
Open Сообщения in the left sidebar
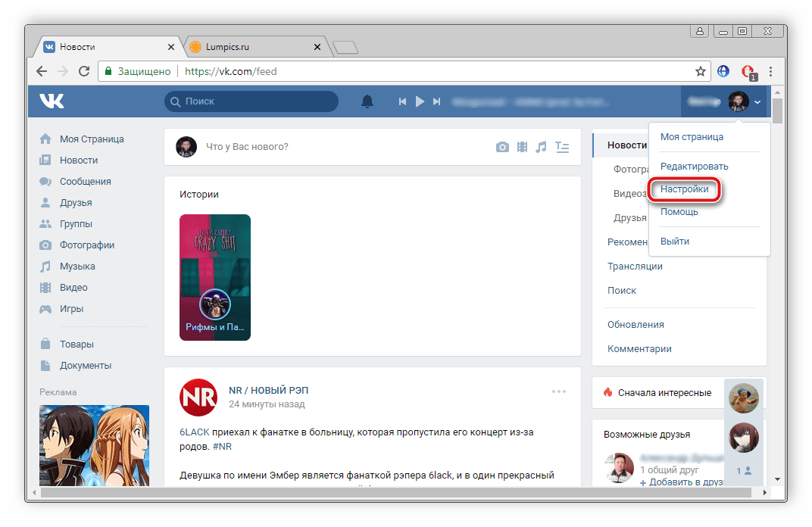(85, 182)
